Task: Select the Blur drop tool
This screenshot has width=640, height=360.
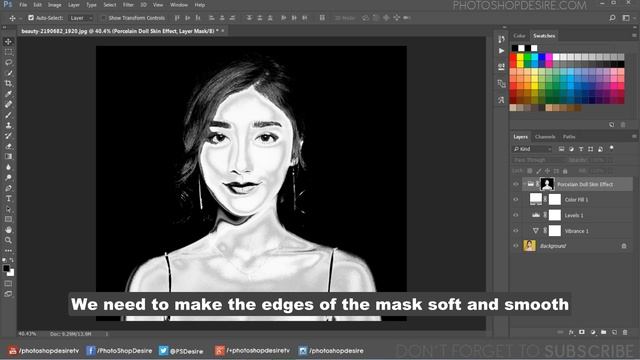Action: 8,167
